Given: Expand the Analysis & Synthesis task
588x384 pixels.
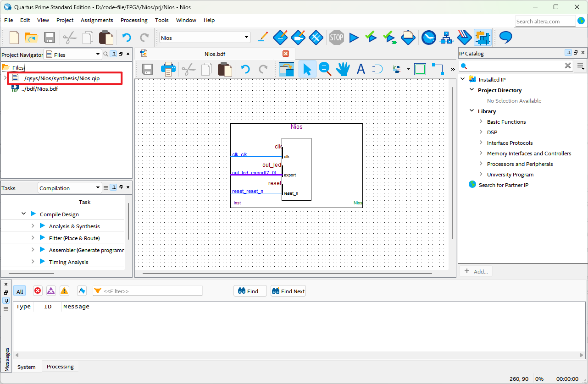Looking at the screenshot, I should pyautogui.click(x=33, y=225).
